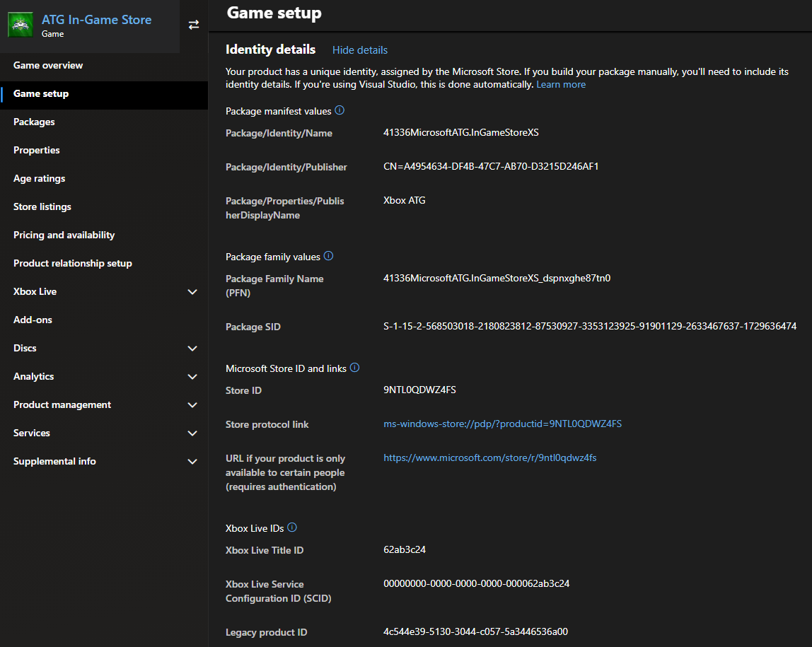Select Product relationship setup
Screen dimensions: 812x647
(73, 263)
